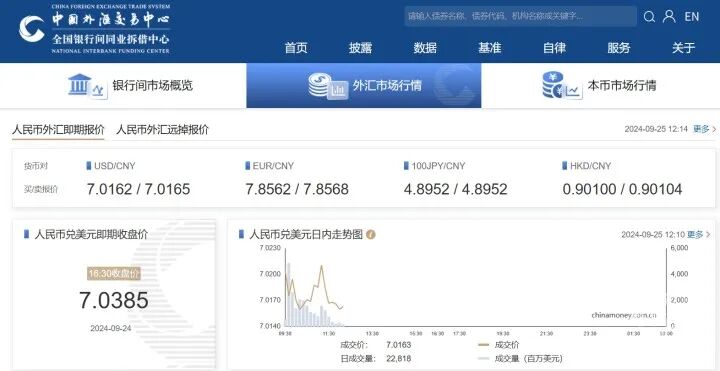Click the 16:30收盘价 badge
720x371 pixels.
click(x=114, y=274)
